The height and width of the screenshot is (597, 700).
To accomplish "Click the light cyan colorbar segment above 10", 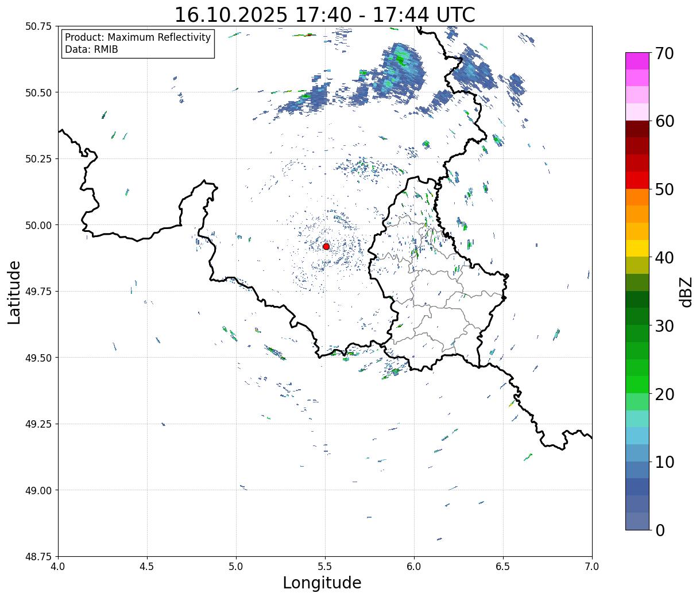I will coord(637,436).
